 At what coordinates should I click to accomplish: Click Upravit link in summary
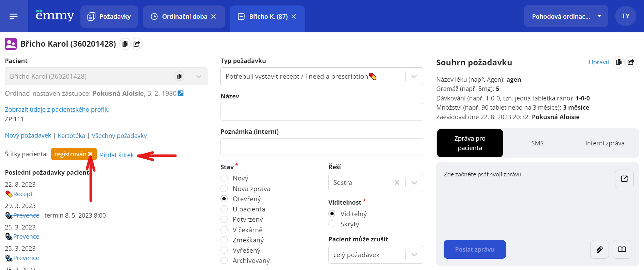(x=599, y=62)
